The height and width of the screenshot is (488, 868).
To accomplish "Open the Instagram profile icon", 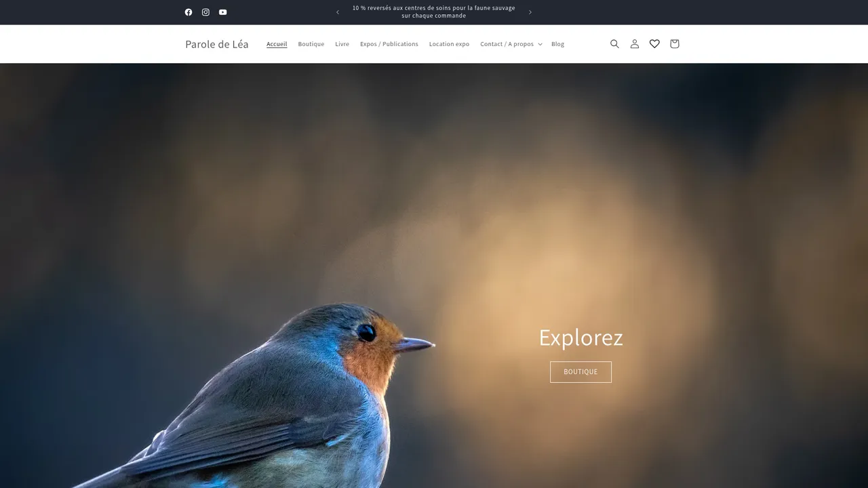I will coord(205,12).
